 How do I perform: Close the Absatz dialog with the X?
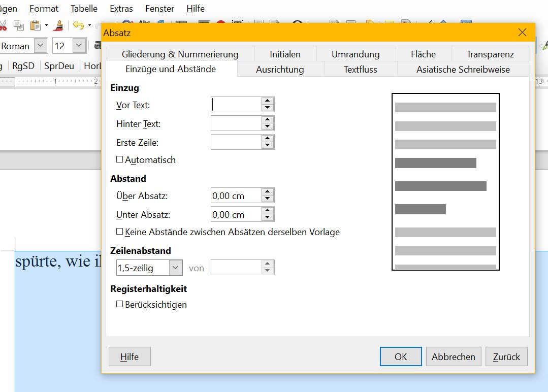coord(522,32)
